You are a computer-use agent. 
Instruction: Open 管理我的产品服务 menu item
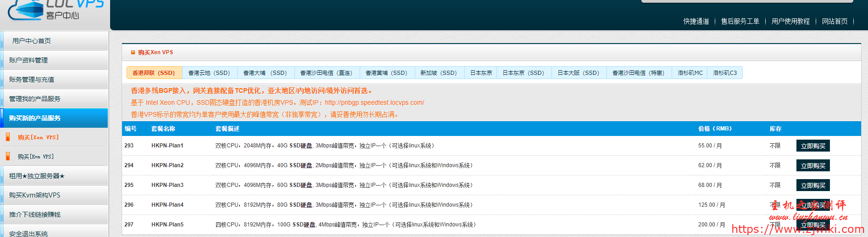coord(35,99)
